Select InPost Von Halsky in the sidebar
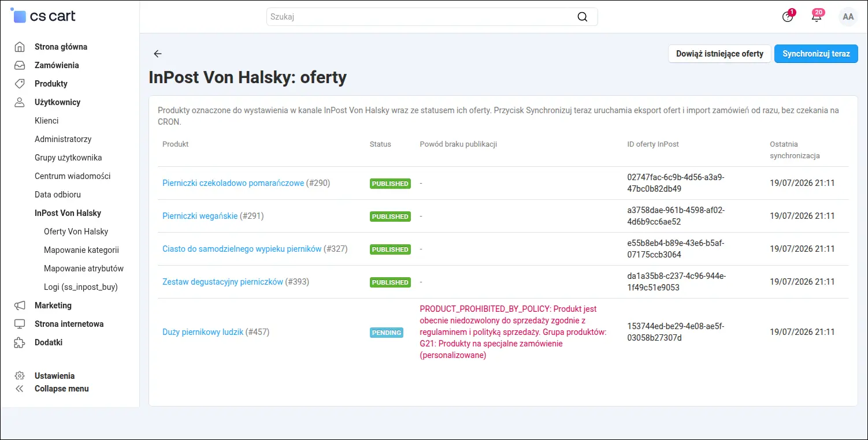This screenshot has width=868, height=440. tap(68, 213)
